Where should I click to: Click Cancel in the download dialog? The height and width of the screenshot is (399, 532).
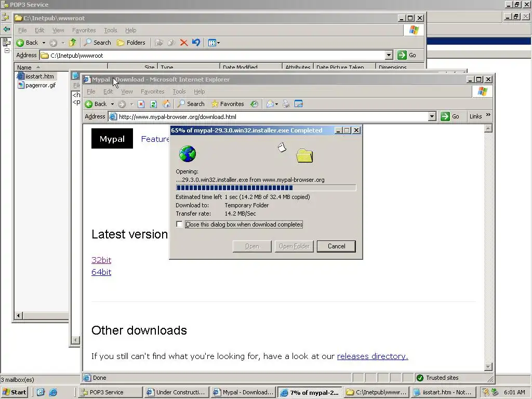pyautogui.click(x=336, y=246)
